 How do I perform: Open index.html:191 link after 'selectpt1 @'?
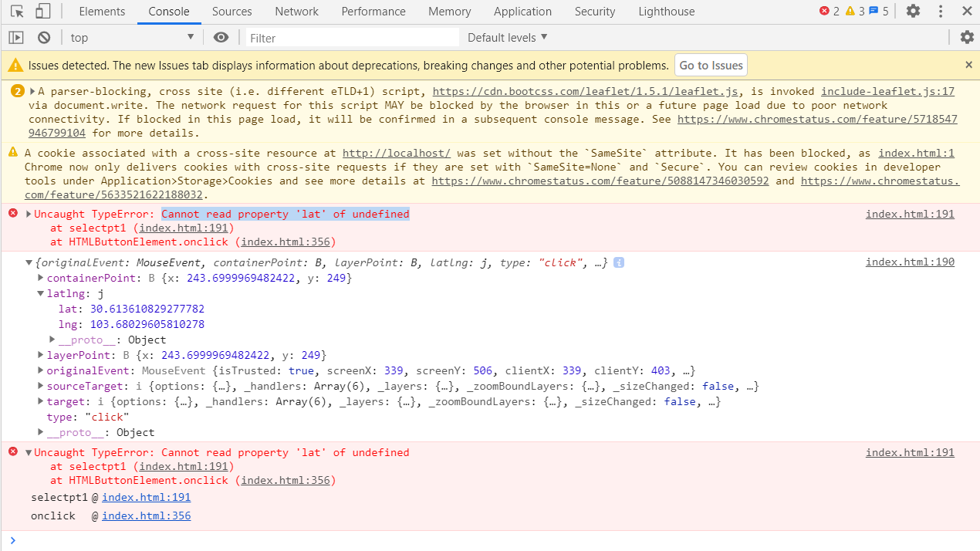(x=146, y=498)
